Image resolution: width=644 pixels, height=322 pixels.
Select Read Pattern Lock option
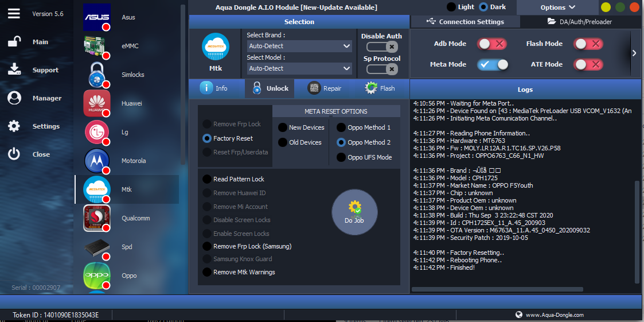[234, 179]
